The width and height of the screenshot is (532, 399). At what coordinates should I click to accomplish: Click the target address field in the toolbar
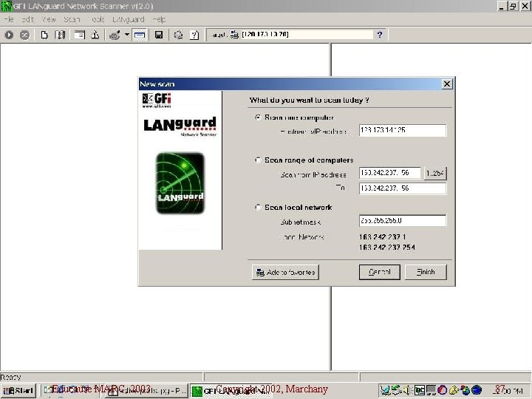[306, 35]
